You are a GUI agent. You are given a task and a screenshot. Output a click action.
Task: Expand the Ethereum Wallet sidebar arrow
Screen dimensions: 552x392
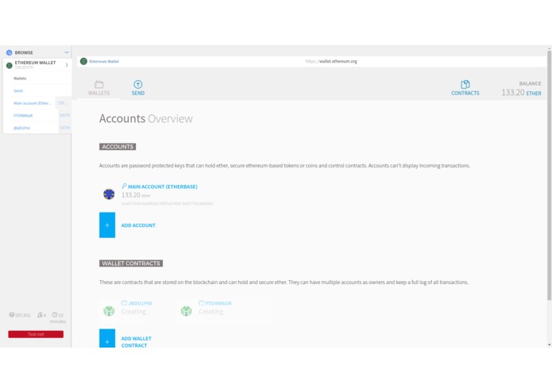[x=67, y=65]
